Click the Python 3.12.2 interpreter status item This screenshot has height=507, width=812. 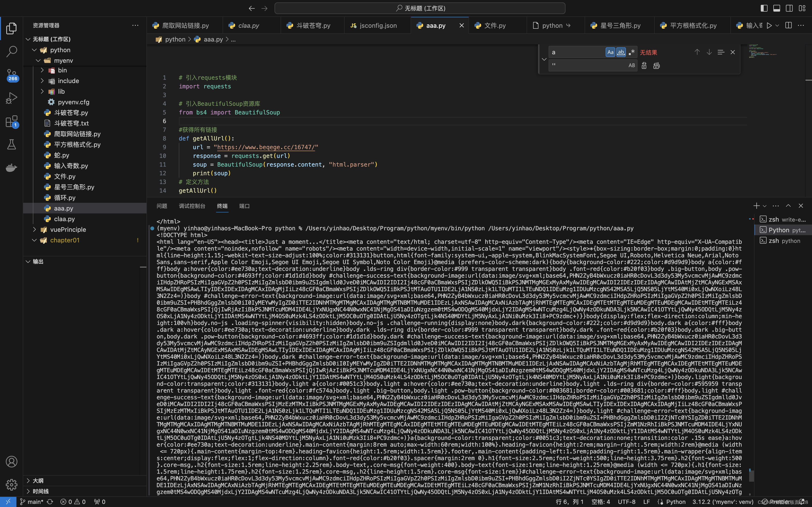[x=723, y=502]
